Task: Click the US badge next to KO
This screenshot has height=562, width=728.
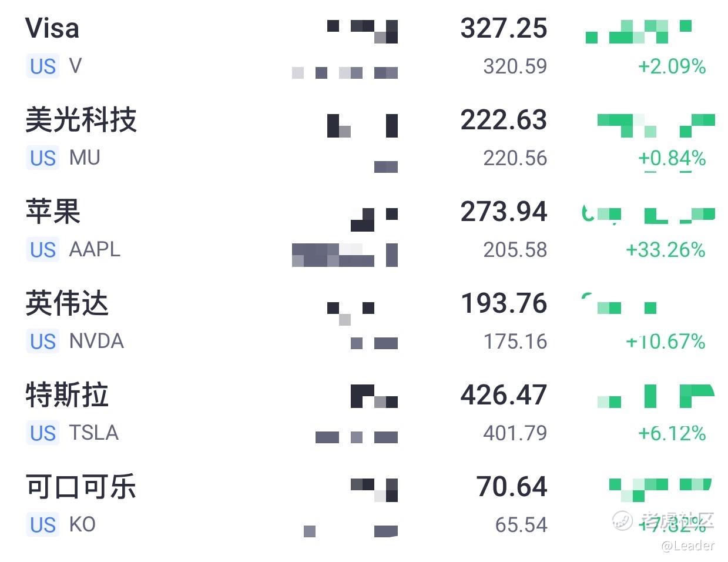Action: [x=43, y=525]
